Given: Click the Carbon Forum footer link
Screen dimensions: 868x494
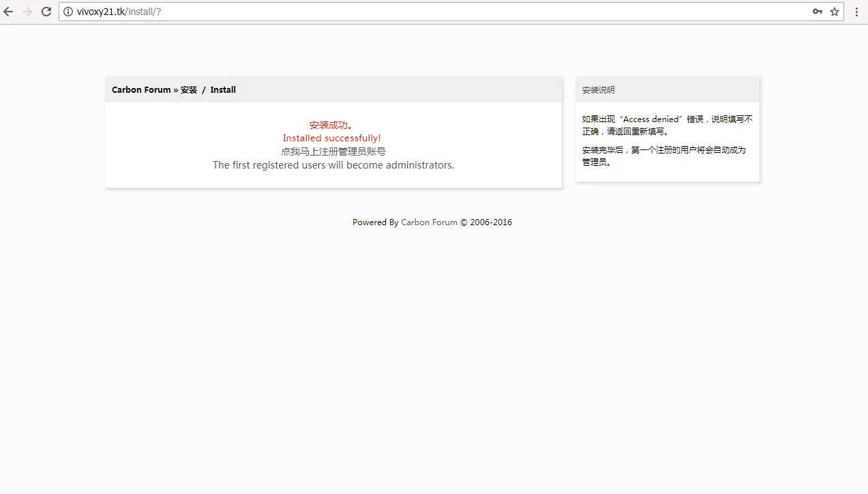Looking at the screenshot, I should [429, 222].
